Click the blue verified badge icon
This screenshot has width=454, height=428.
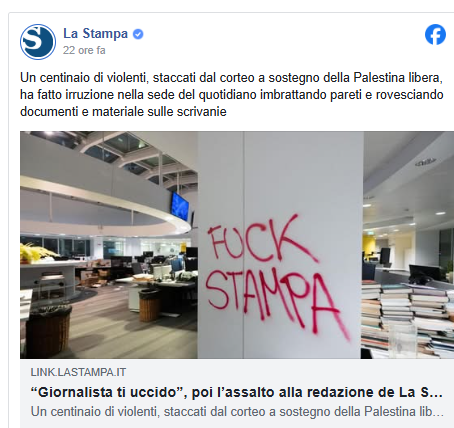coord(138,34)
